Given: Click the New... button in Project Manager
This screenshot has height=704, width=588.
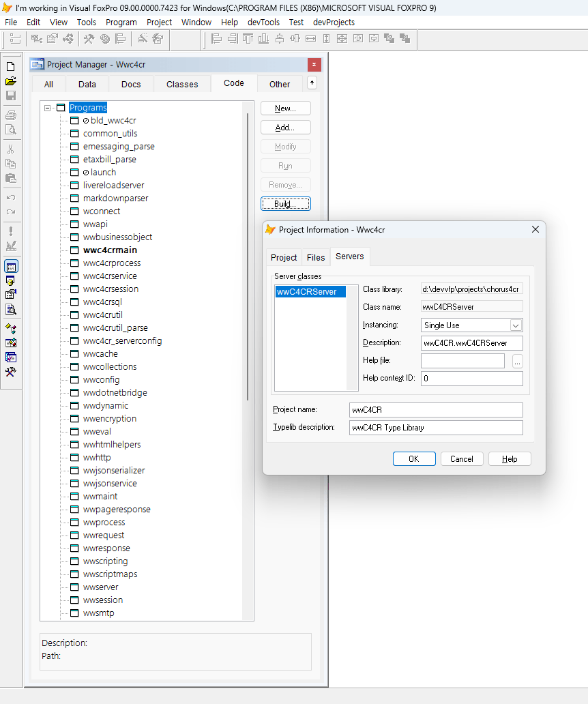Looking at the screenshot, I should [285, 108].
